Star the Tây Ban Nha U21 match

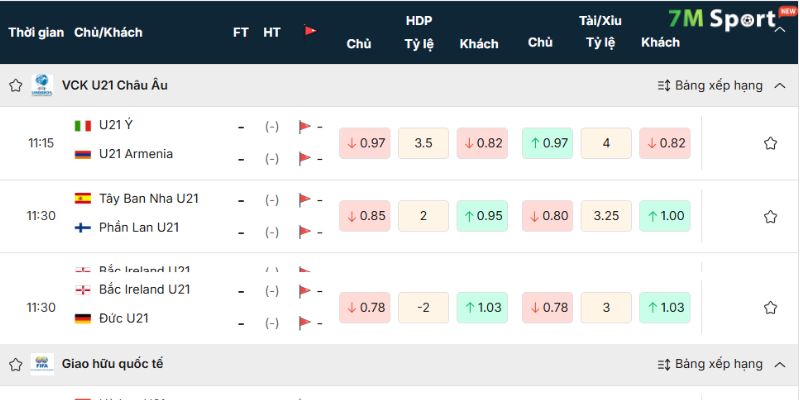pos(770,216)
